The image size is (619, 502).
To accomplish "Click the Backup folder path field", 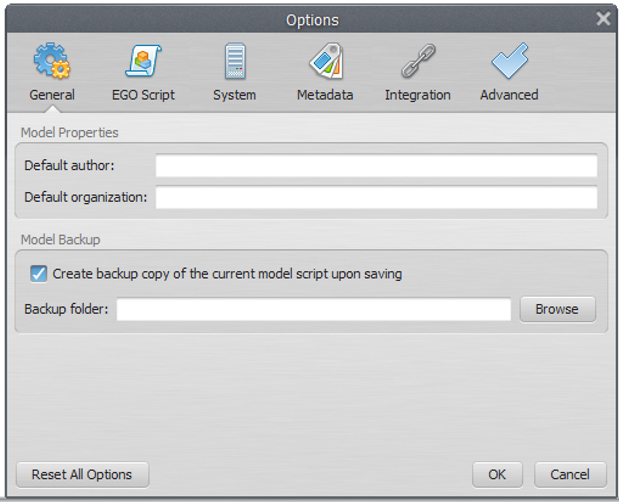I will 314,309.
